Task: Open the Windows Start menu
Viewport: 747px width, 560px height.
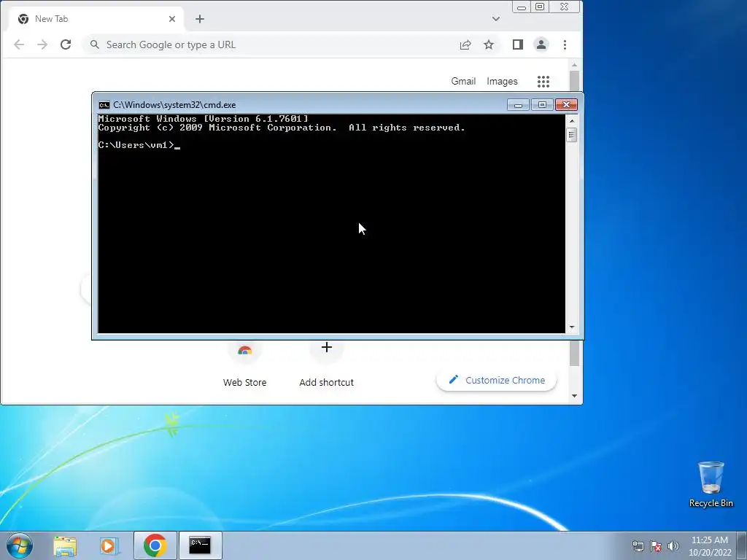Action: coord(20,545)
